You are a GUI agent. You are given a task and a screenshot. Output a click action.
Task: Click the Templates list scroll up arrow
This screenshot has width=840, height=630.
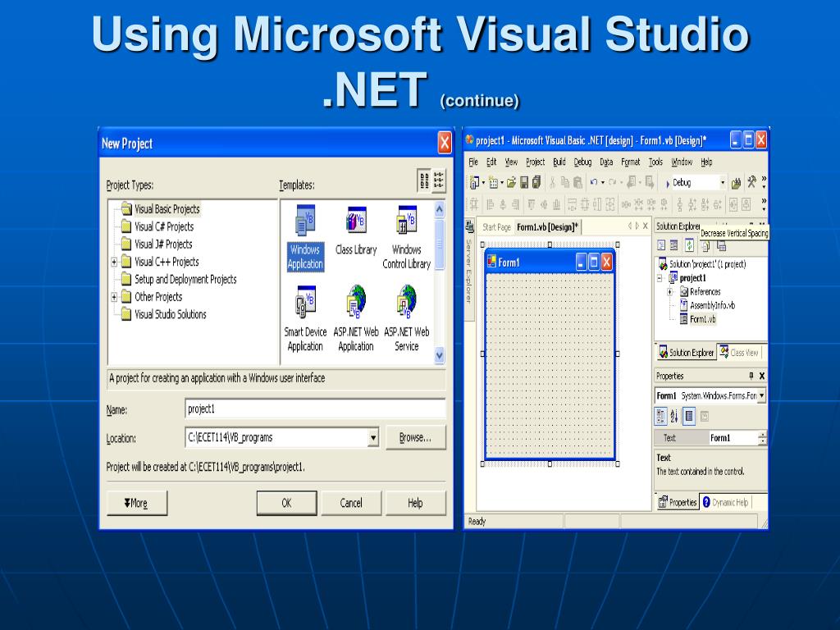coord(440,209)
